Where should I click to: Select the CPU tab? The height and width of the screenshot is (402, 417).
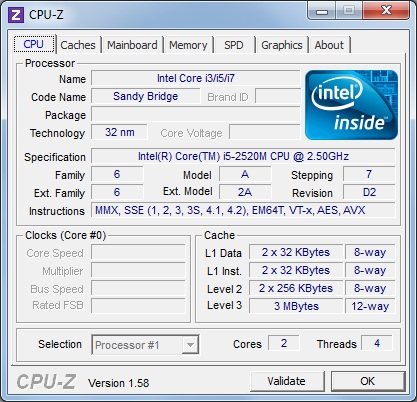(x=34, y=44)
